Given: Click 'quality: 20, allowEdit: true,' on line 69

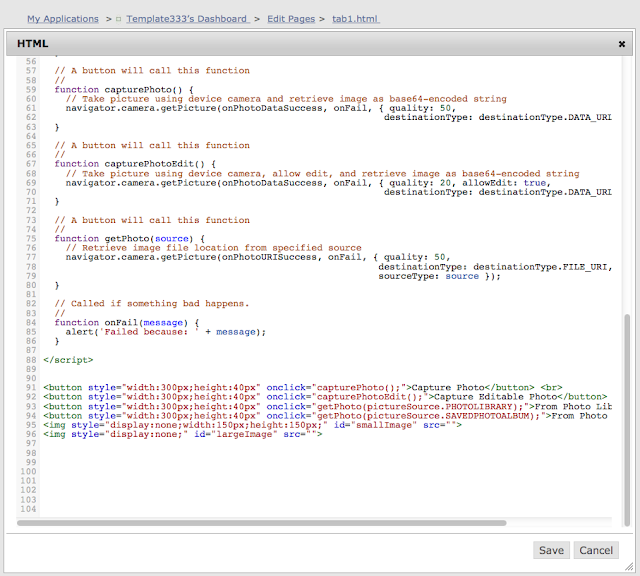Looking at the screenshot, I should click(x=470, y=183).
